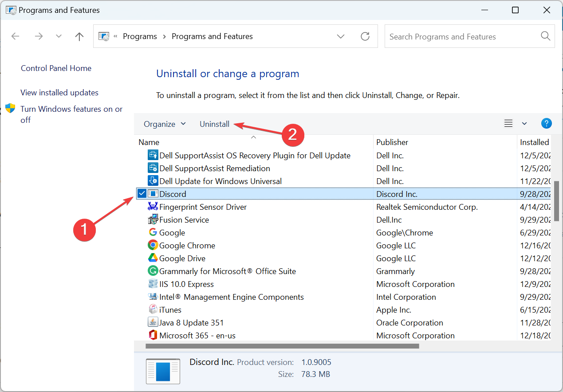Click the horizontal scrollbar thumb
The width and height of the screenshot is (563, 392).
(282, 346)
